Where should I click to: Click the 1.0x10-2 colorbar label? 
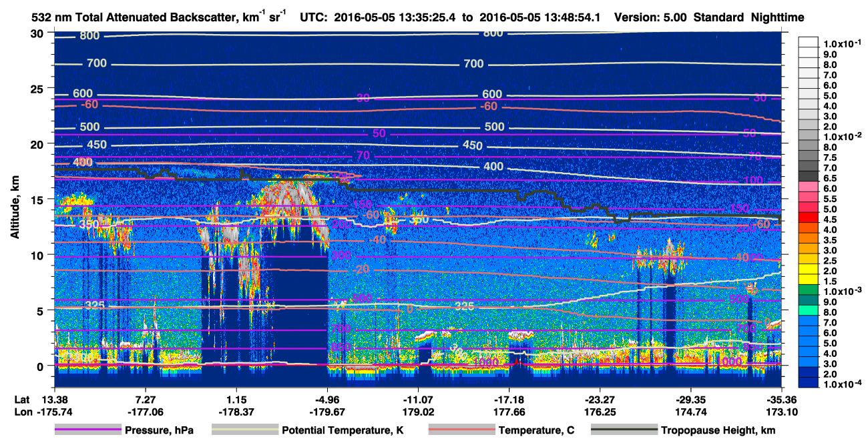point(844,136)
